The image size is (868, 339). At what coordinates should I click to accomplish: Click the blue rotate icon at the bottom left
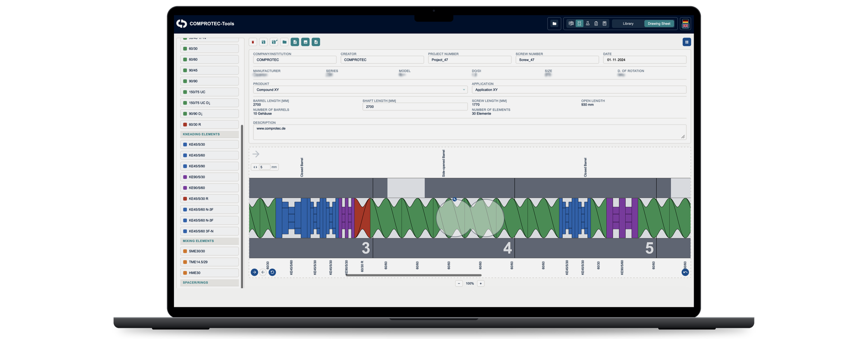click(x=272, y=272)
